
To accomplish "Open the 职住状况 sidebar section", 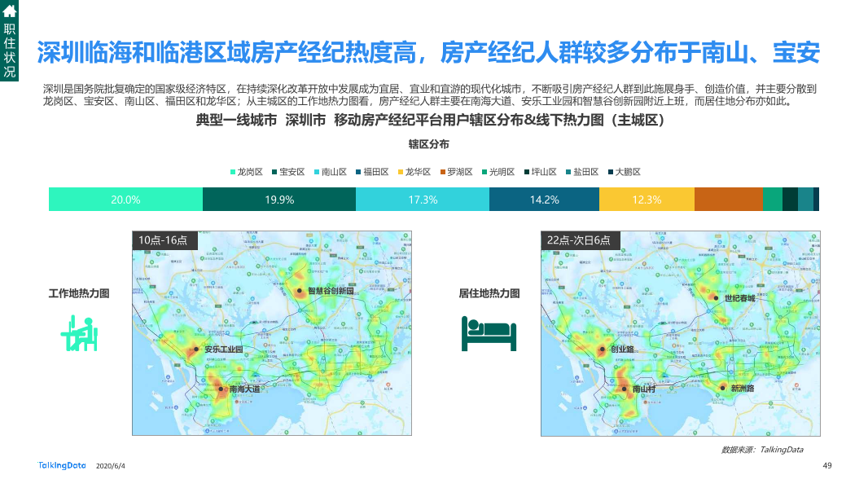I will pos(11,50).
